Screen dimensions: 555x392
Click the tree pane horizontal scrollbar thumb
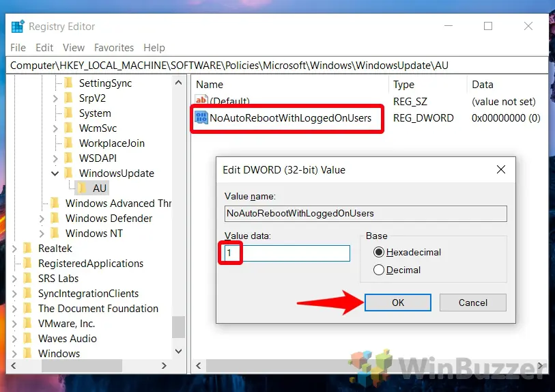[x=82, y=365]
